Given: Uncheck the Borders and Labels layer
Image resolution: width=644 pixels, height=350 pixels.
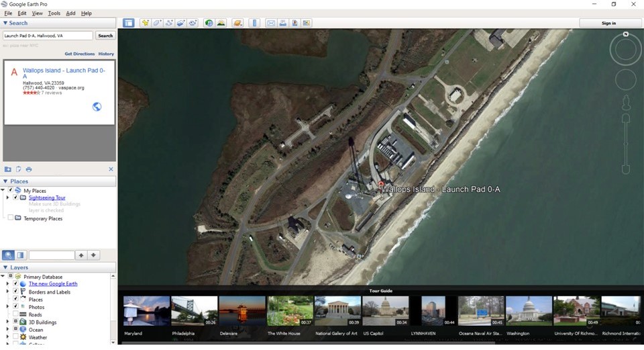Looking at the screenshot, I should 15,292.
